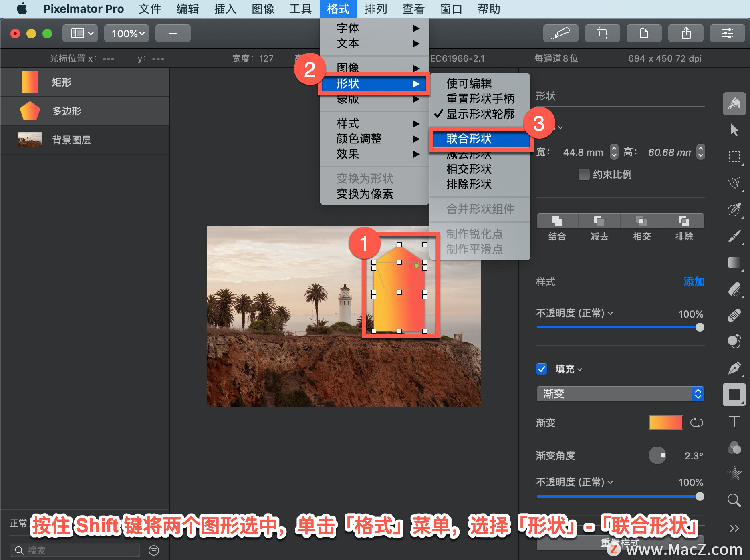Open the Crop tool in toolbar
750x560 pixels.
(603, 33)
